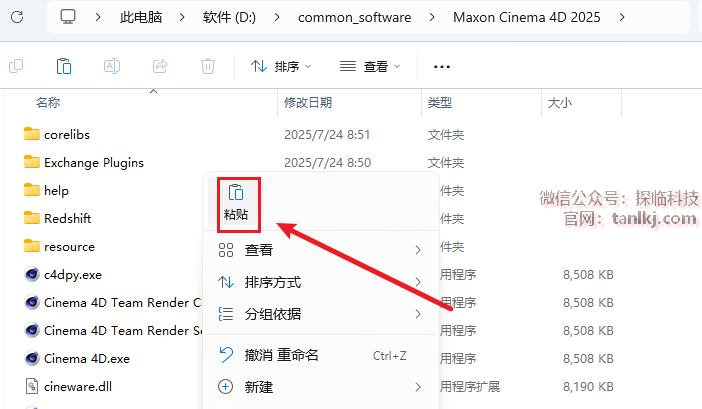Select the help folder icon
Image resolution: width=702 pixels, height=409 pixels.
[x=32, y=190]
